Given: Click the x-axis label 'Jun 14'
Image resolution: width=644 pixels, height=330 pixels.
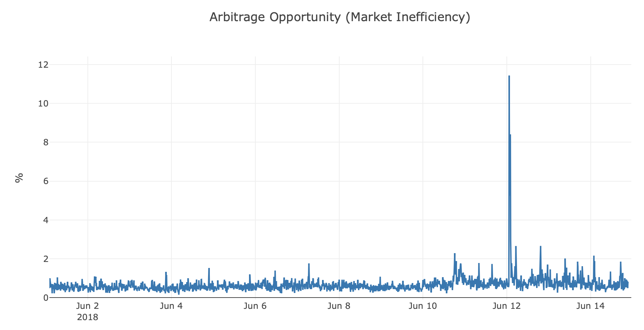Looking at the screenshot, I should tap(590, 306).
